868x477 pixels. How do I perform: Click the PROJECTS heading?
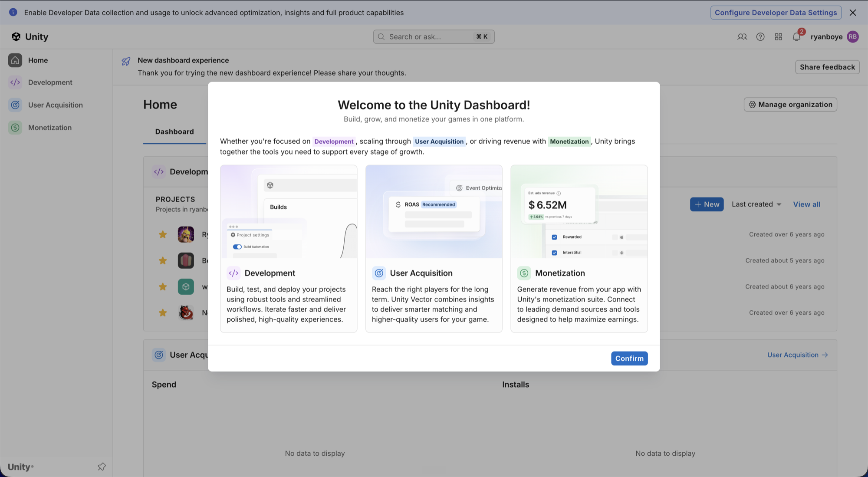(x=175, y=199)
